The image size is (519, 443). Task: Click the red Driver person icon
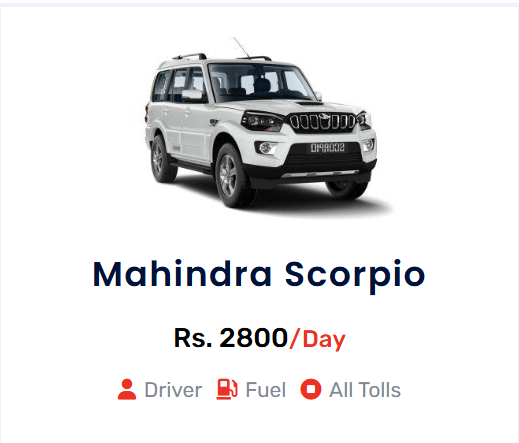click(127, 389)
